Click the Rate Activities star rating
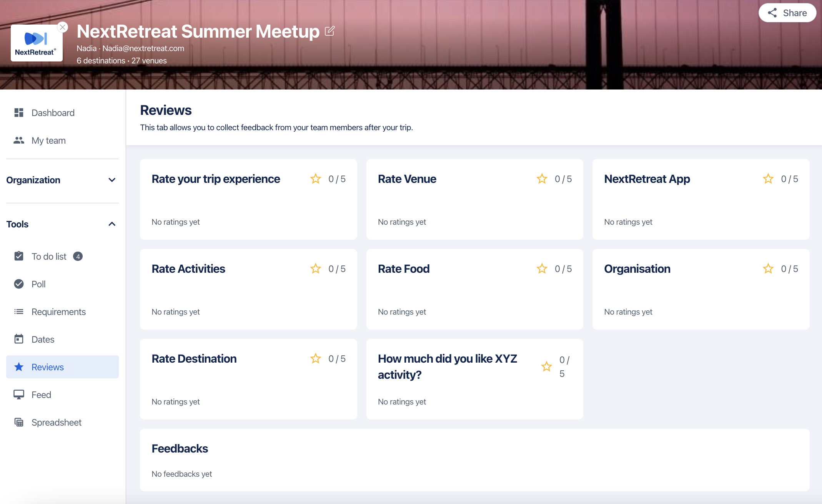Viewport: 822px width, 504px height. point(315,268)
